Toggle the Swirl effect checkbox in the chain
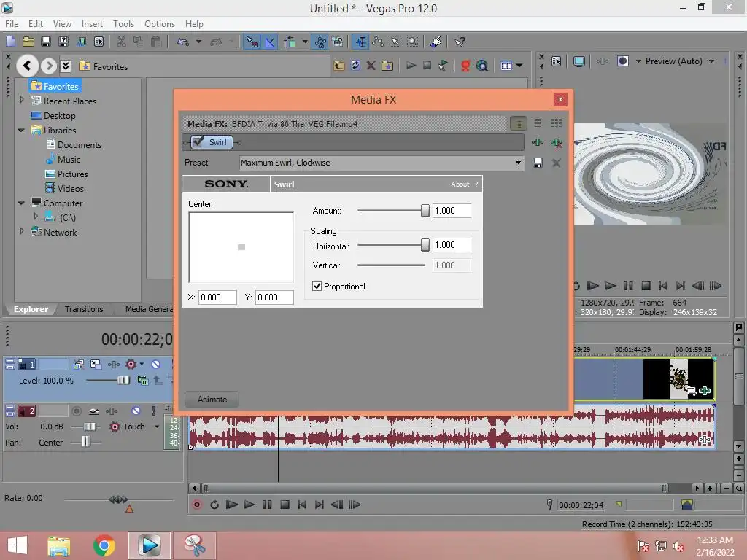This screenshot has width=747, height=560. click(x=198, y=142)
